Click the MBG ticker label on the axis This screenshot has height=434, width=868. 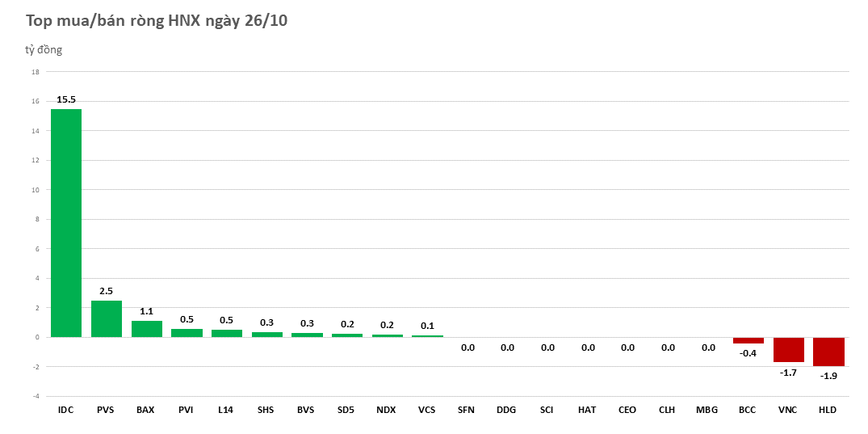(x=707, y=410)
